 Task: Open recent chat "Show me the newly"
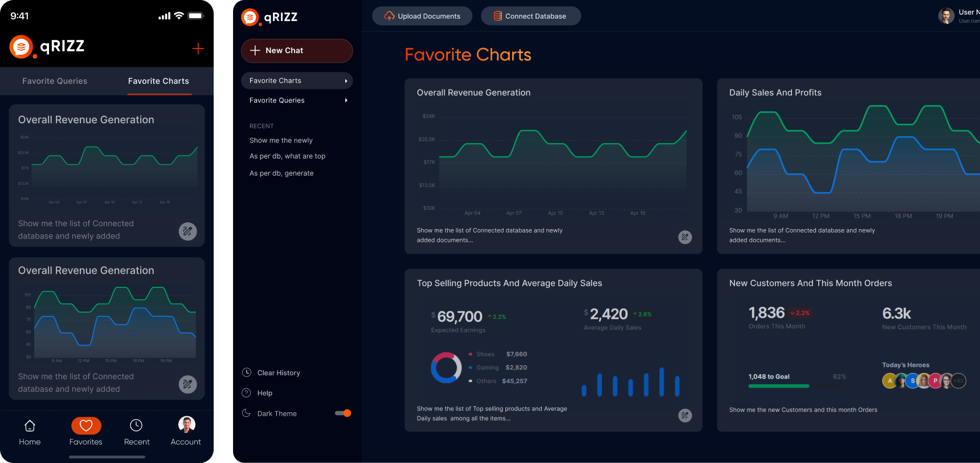coord(281,140)
